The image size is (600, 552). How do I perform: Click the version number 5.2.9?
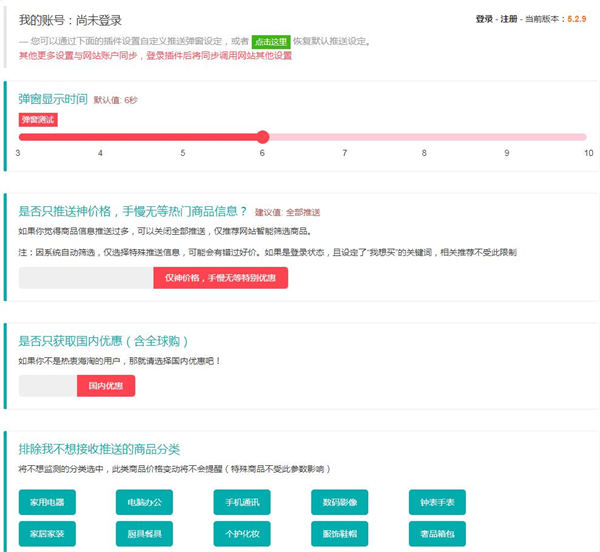coord(577,18)
